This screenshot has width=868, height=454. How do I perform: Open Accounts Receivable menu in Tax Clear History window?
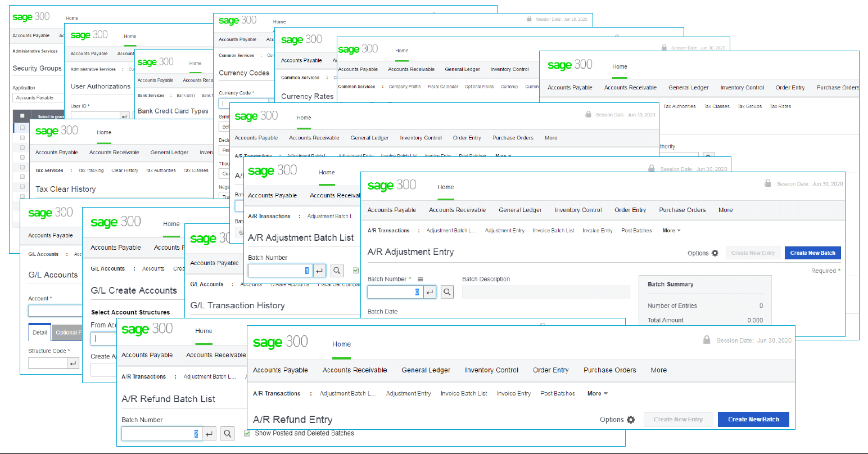[114, 152]
